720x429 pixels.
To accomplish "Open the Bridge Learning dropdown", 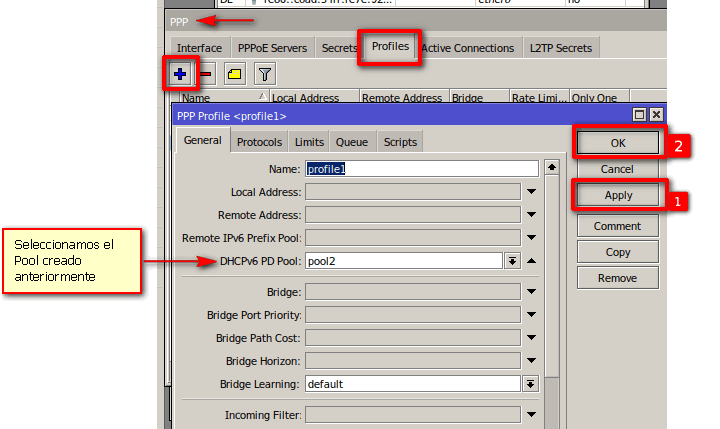I will (530, 384).
